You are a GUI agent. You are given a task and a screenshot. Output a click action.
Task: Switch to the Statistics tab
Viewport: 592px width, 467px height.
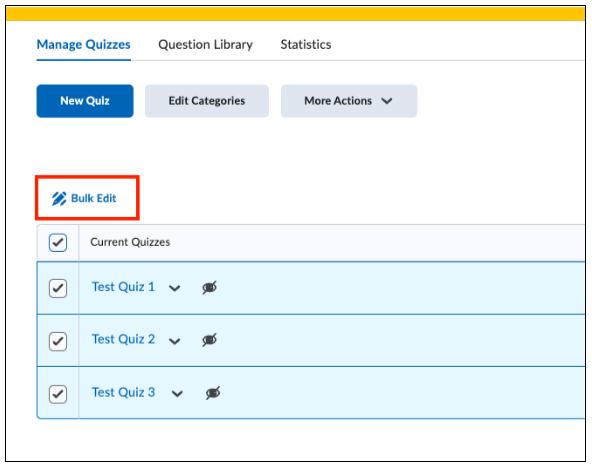click(x=306, y=45)
